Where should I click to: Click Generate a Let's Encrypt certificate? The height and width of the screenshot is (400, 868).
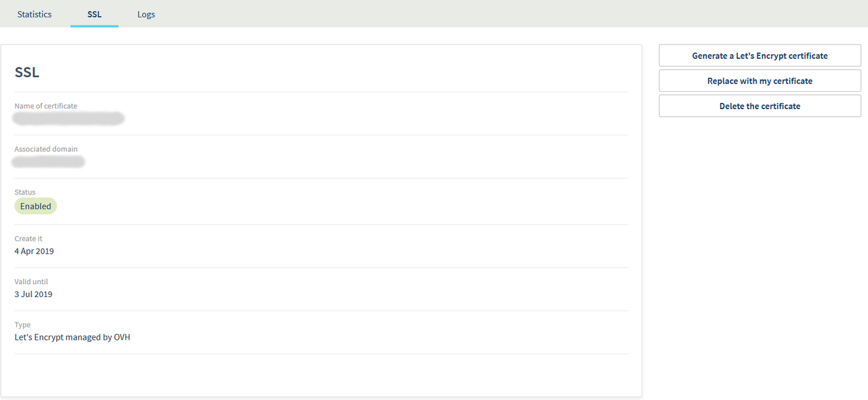759,55
